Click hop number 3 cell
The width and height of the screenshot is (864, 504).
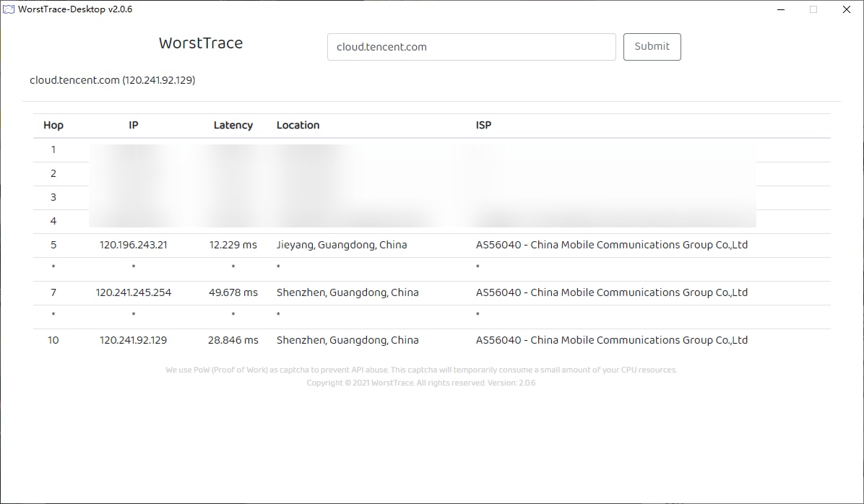point(53,197)
